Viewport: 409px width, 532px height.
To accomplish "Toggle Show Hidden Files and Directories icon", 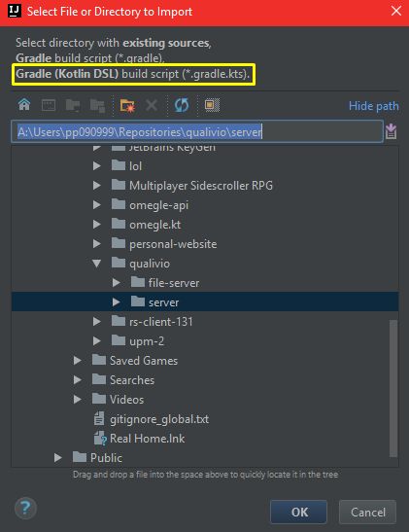I will 212,105.
